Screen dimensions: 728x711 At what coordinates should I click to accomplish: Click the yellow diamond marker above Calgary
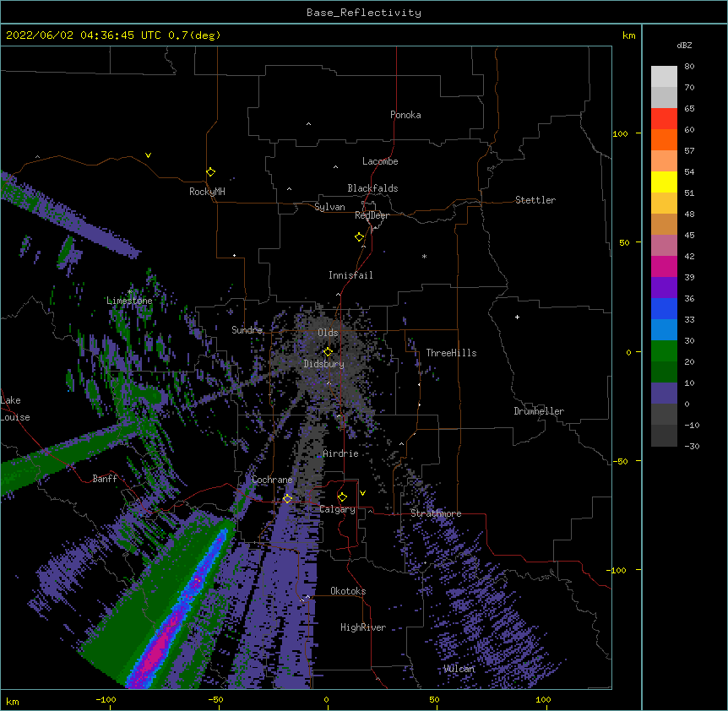coord(342,497)
